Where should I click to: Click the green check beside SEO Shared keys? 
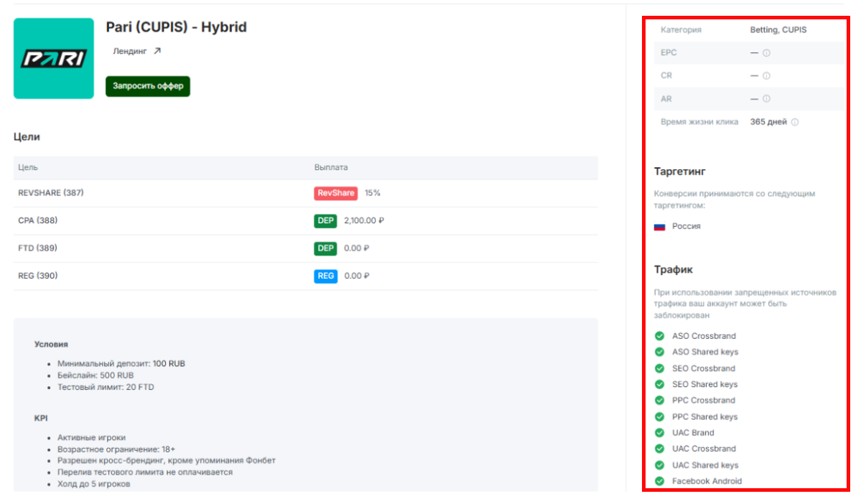point(659,384)
